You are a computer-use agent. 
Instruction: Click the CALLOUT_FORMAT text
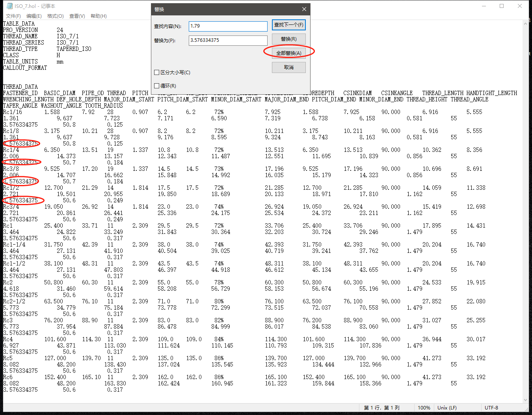[25, 68]
